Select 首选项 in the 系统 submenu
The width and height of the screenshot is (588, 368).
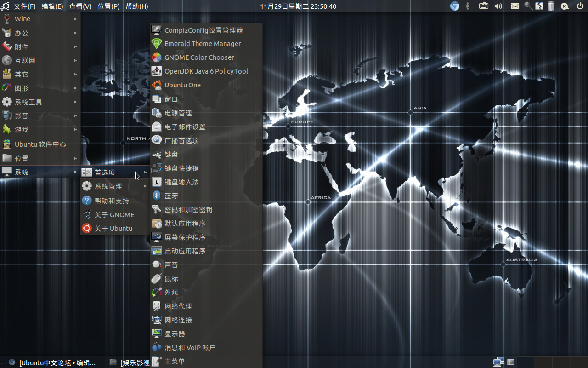pos(115,172)
